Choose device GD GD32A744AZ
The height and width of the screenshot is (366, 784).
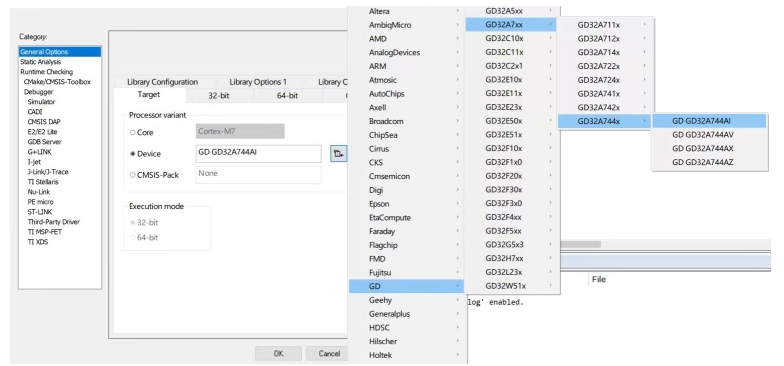click(709, 162)
